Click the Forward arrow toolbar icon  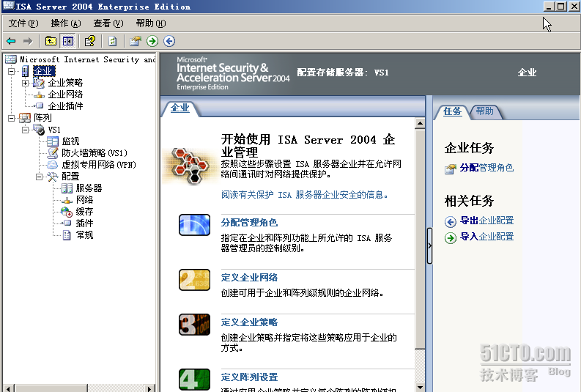tap(28, 41)
